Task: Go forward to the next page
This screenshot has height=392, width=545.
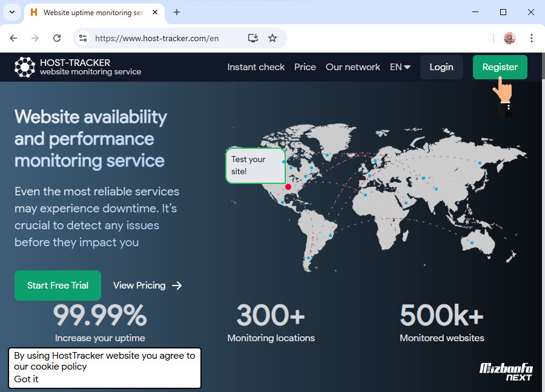Action: tap(35, 38)
